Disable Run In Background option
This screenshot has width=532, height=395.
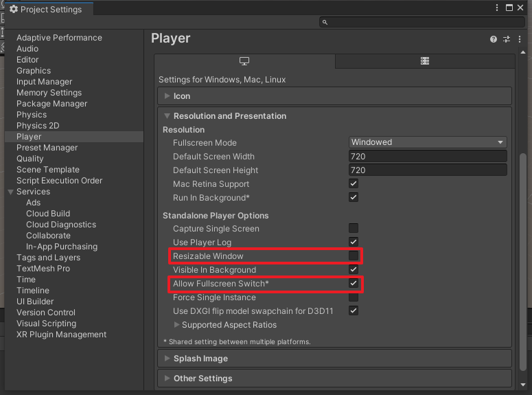click(x=354, y=197)
